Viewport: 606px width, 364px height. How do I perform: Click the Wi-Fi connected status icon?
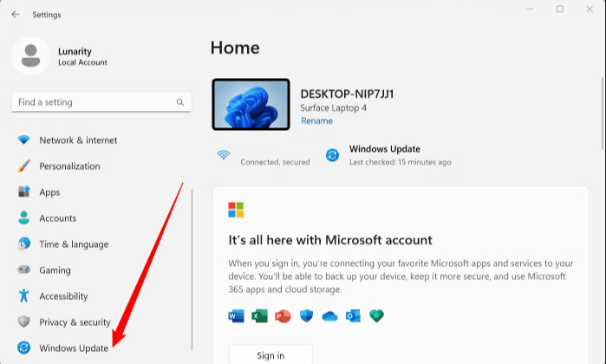point(224,154)
